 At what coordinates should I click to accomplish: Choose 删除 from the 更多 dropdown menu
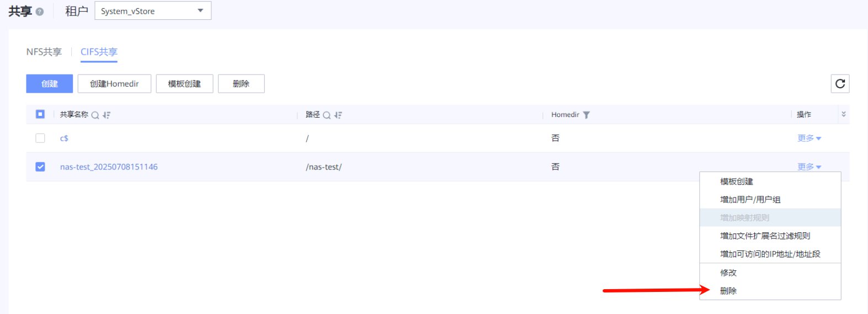coord(728,291)
